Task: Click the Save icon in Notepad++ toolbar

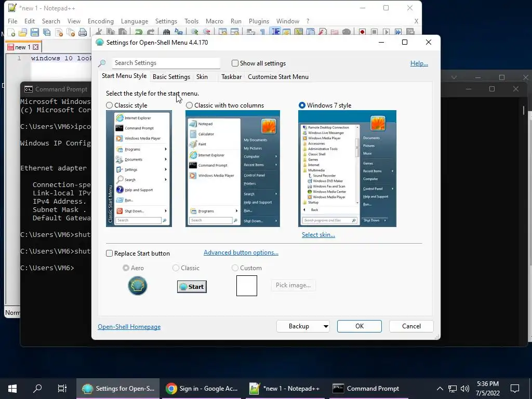Action: (x=35, y=32)
